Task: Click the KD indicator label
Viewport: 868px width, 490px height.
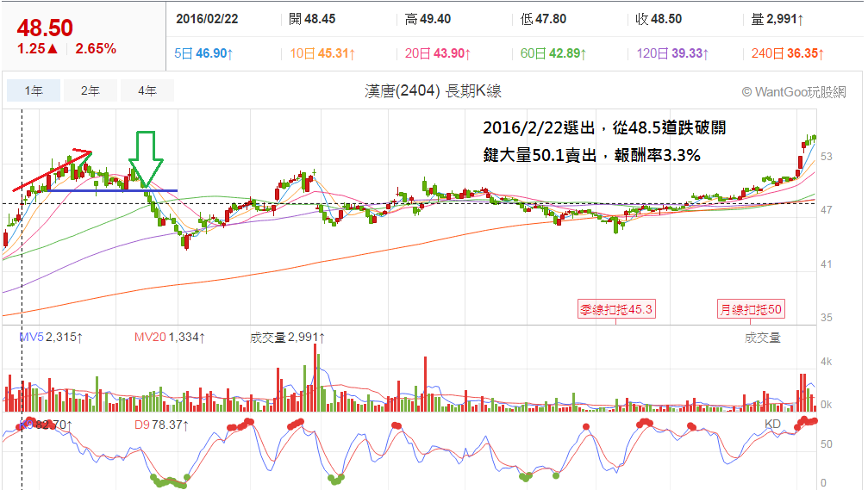Action: point(773,425)
